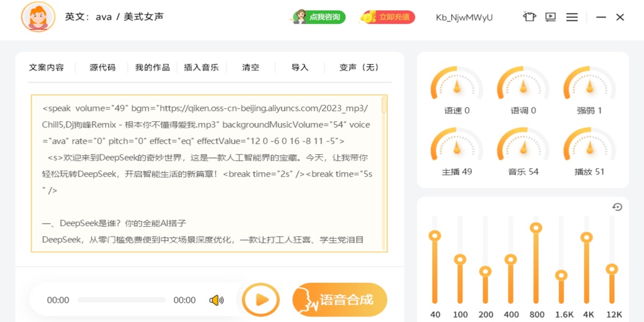Open the hamburger menu icon

tap(572, 17)
